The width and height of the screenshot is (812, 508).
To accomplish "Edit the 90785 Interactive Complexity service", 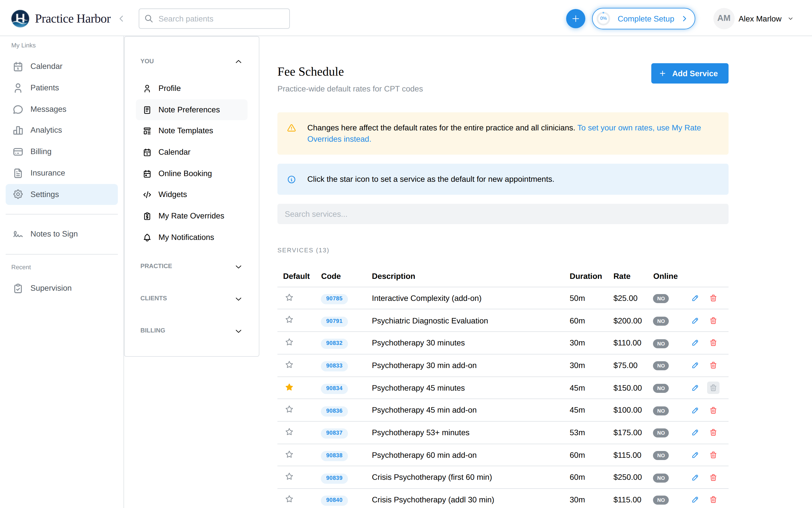I will pyautogui.click(x=695, y=298).
